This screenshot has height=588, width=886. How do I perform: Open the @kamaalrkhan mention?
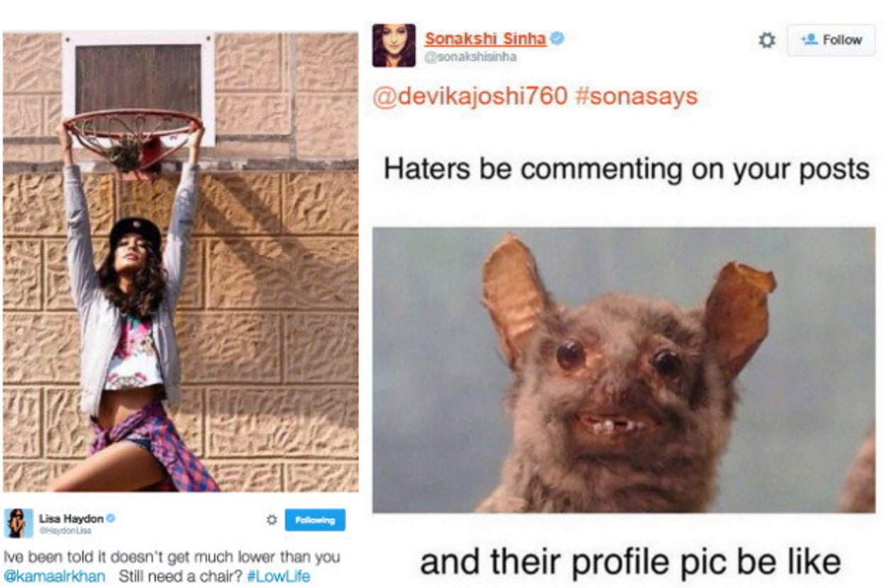tap(55, 576)
